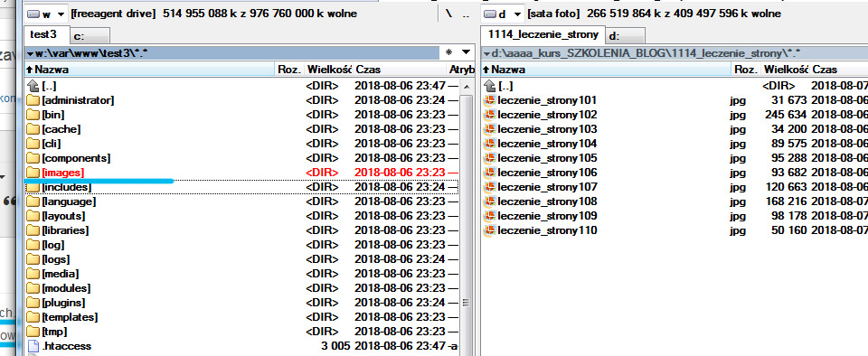Screen dimensions: 868x356
Task: Click the leczenie_strony103 jpg icon
Action: click(x=489, y=129)
